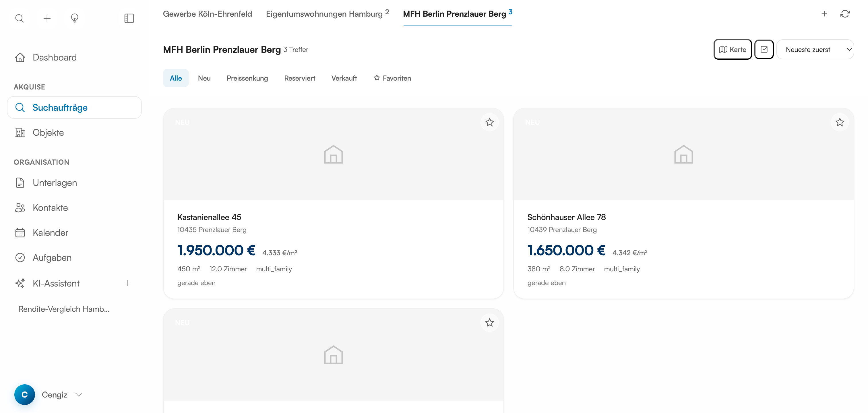Favorite the Kastanienallee 45 listing

click(x=490, y=122)
